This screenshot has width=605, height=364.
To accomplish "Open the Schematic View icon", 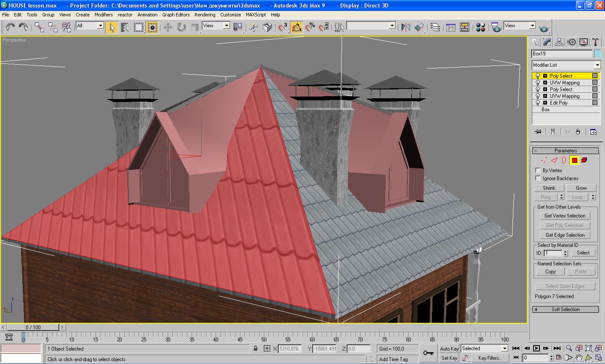I will [x=465, y=27].
